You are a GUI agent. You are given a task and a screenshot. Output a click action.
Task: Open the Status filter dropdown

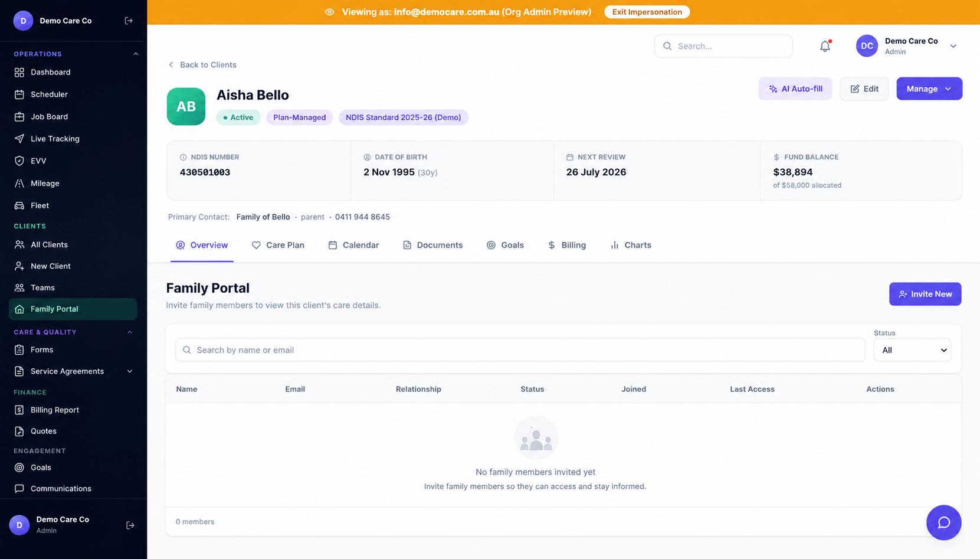click(912, 350)
